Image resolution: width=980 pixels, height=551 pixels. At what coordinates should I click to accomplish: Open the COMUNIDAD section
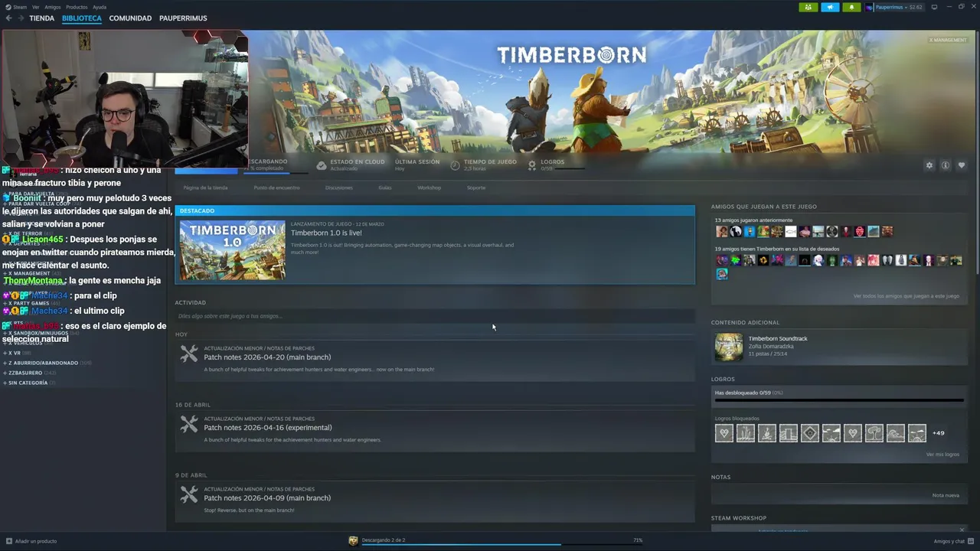pyautogui.click(x=130, y=18)
